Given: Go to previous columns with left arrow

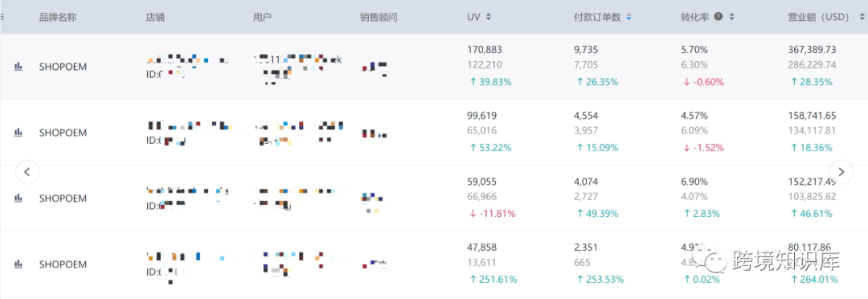Looking at the screenshot, I should [x=27, y=172].
